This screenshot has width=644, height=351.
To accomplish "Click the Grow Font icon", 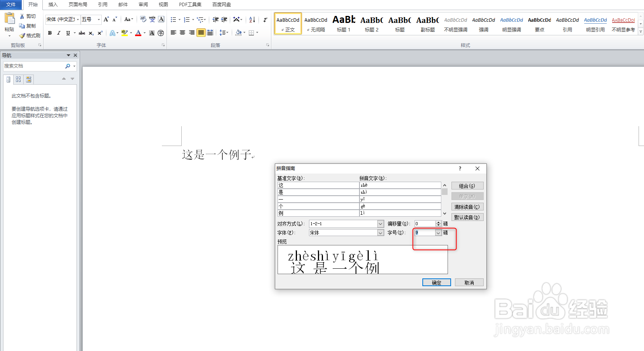I will pos(106,19).
